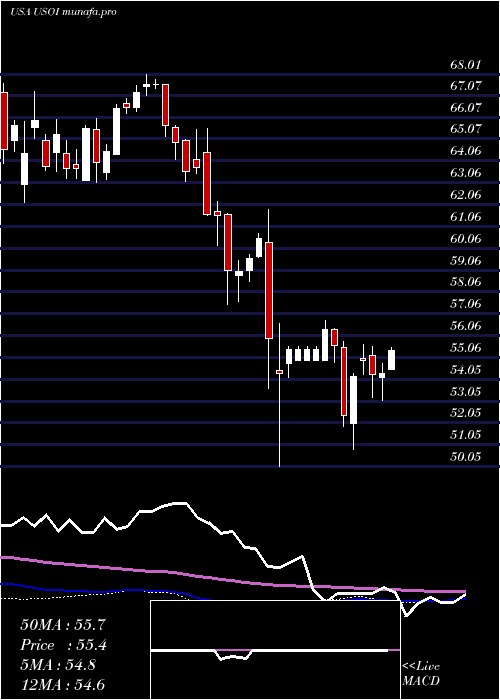Viewport: 500px width, 700px height.
Task: Click the Price : 55.4 readout
Action: [x=63, y=645]
